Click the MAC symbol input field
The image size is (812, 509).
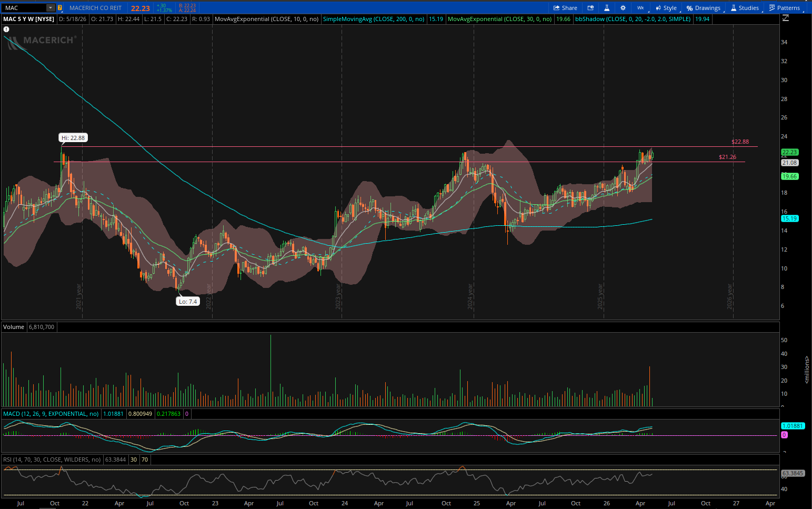(25, 8)
